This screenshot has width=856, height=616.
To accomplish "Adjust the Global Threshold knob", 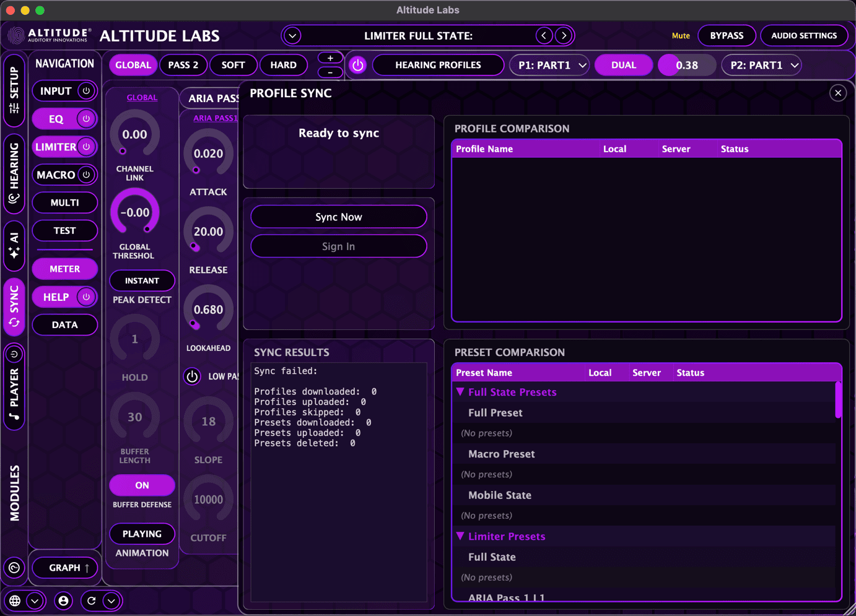I will (x=134, y=212).
